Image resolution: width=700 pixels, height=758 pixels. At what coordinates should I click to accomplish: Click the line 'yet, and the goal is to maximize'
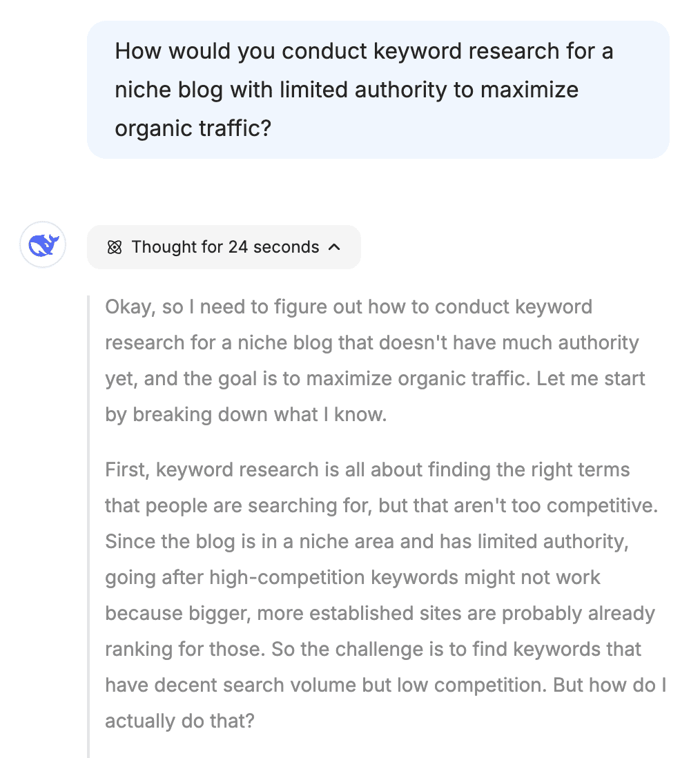pyautogui.click(x=375, y=379)
